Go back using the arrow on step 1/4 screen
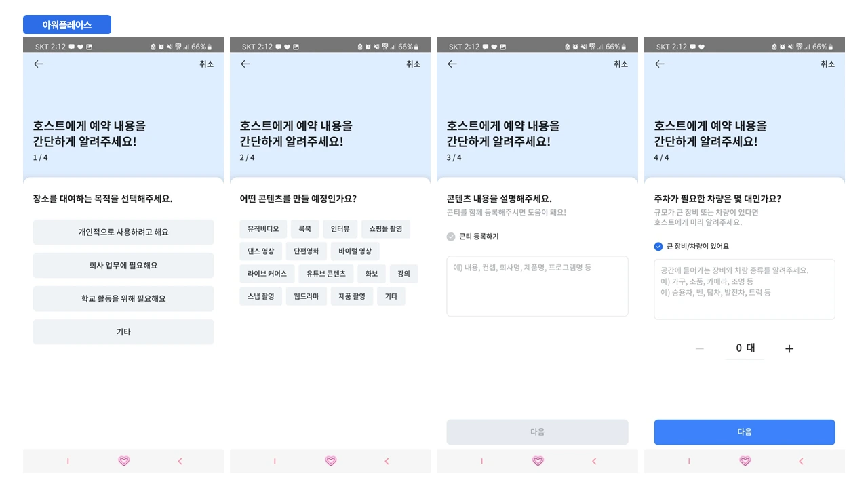The width and height of the screenshot is (868, 488). (39, 64)
